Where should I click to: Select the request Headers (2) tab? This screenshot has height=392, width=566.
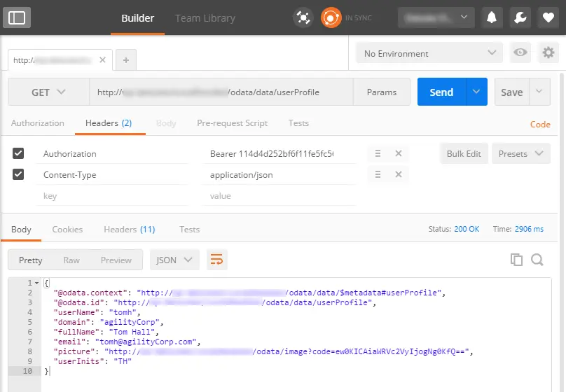[x=109, y=123]
